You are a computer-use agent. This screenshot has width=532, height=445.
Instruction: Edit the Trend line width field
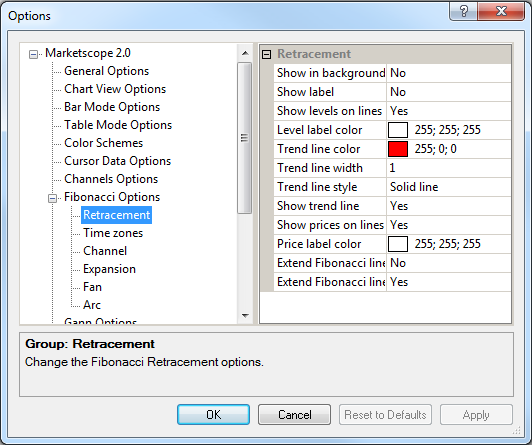[449, 168]
